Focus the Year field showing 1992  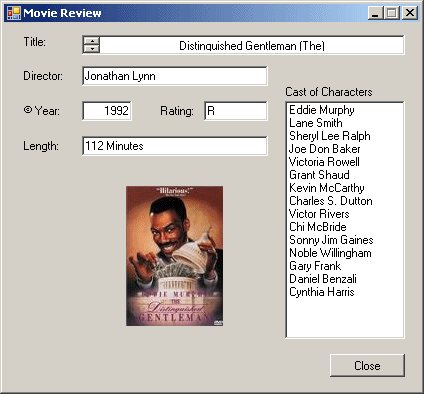click(107, 111)
